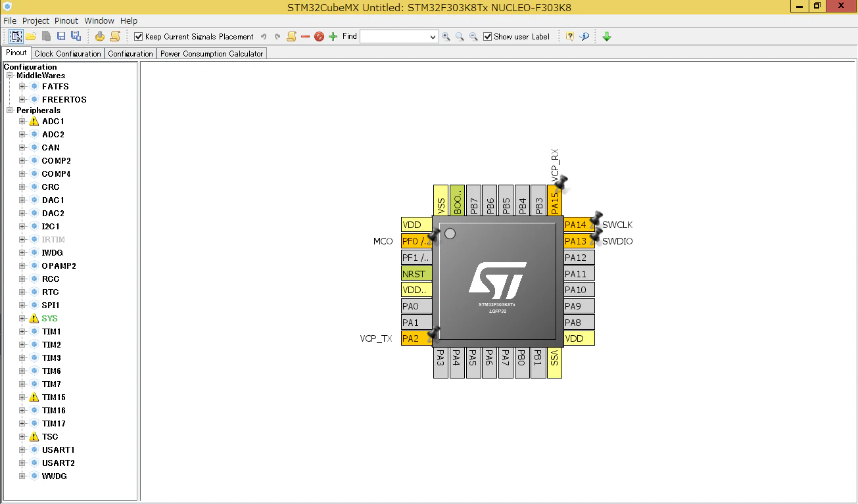The image size is (858, 504).
Task: Open the Find dropdown list
Action: [433, 37]
